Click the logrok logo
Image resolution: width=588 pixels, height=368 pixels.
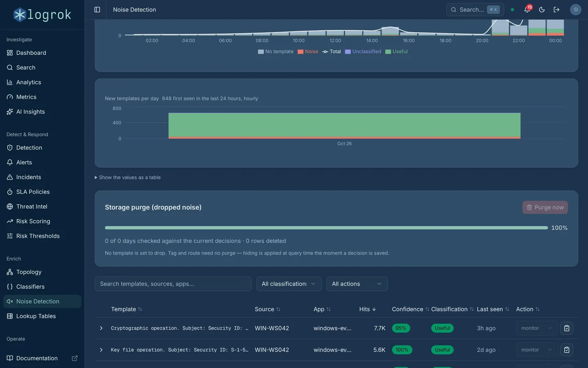42,15
